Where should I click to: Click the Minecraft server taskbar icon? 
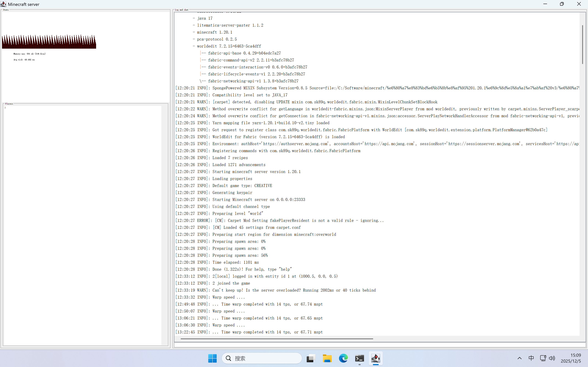tap(376, 358)
